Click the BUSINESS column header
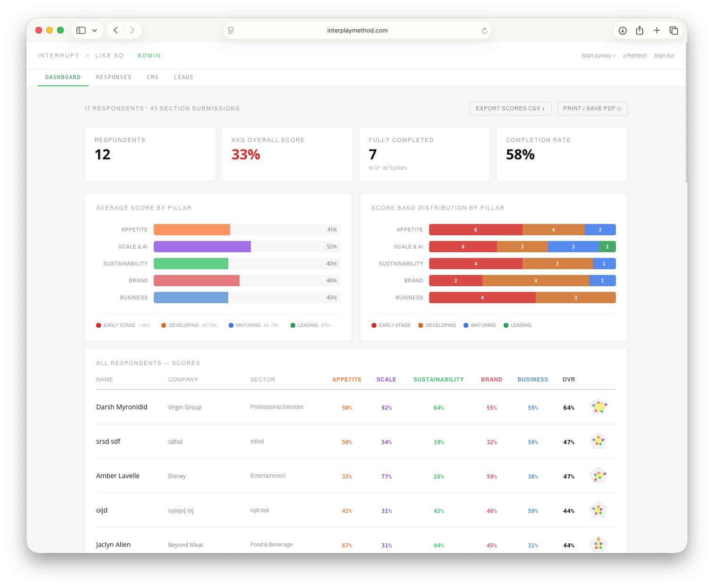The width and height of the screenshot is (714, 588). [533, 380]
